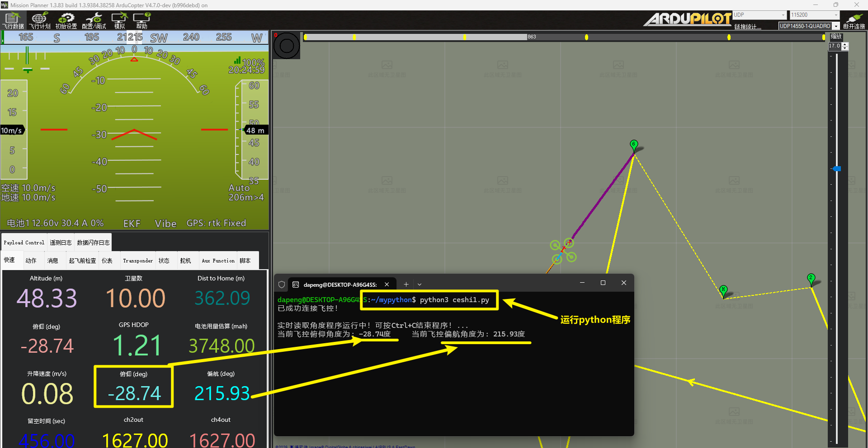Image resolution: width=868 pixels, height=448 pixels.
Task: Switch to the Payload Control tab
Action: point(24,243)
